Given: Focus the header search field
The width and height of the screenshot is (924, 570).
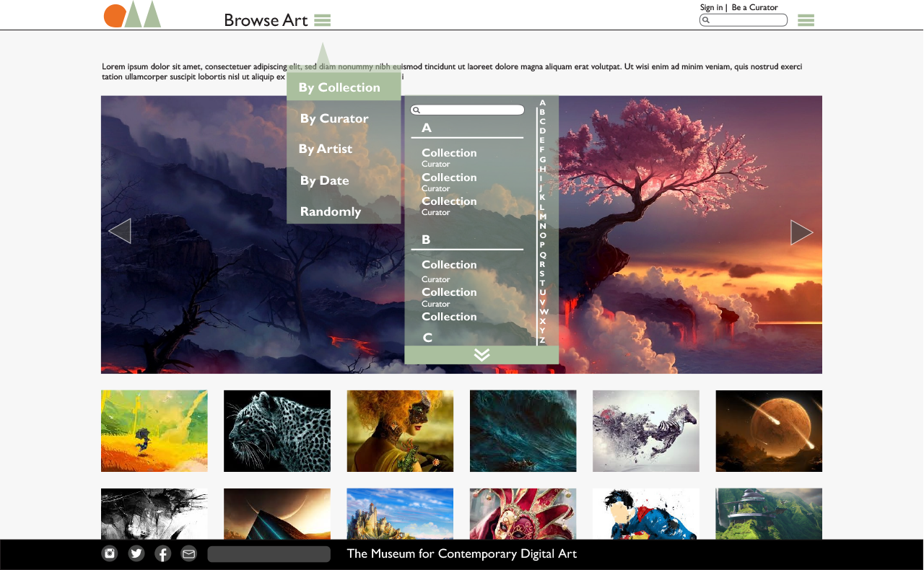Looking at the screenshot, I should [744, 20].
